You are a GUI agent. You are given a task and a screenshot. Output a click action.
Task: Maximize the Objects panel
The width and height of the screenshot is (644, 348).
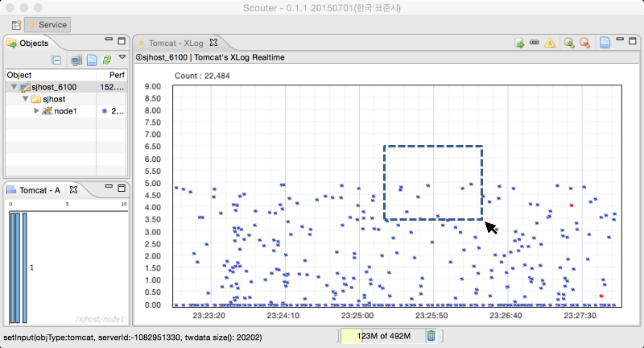click(x=122, y=40)
